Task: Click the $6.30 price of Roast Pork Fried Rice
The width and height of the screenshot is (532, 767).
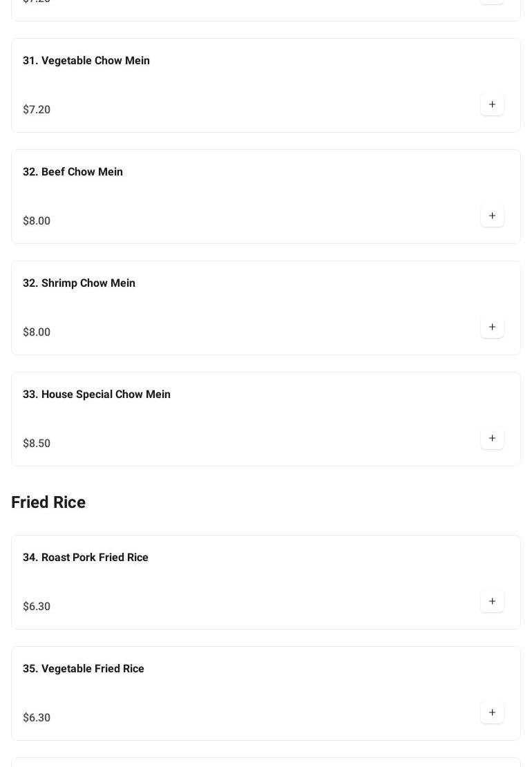Action: pyautogui.click(x=37, y=607)
